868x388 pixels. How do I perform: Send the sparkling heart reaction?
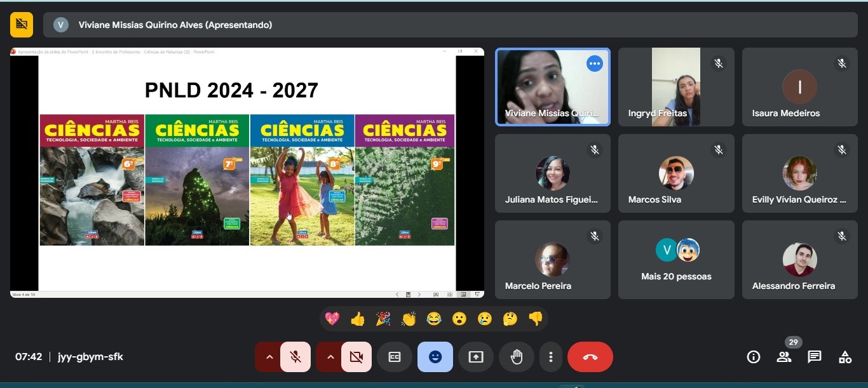tap(332, 319)
